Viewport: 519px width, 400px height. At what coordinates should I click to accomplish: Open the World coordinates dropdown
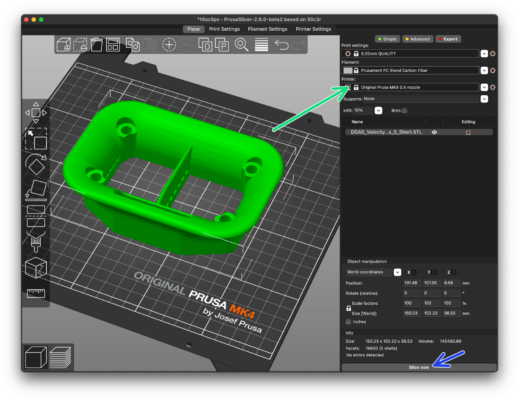pyautogui.click(x=397, y=272)
